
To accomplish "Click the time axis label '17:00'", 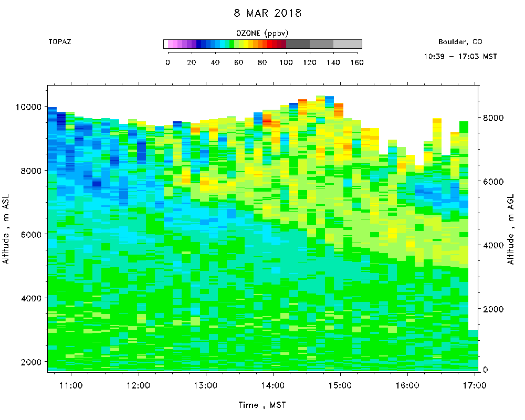I will click(475, 385).
